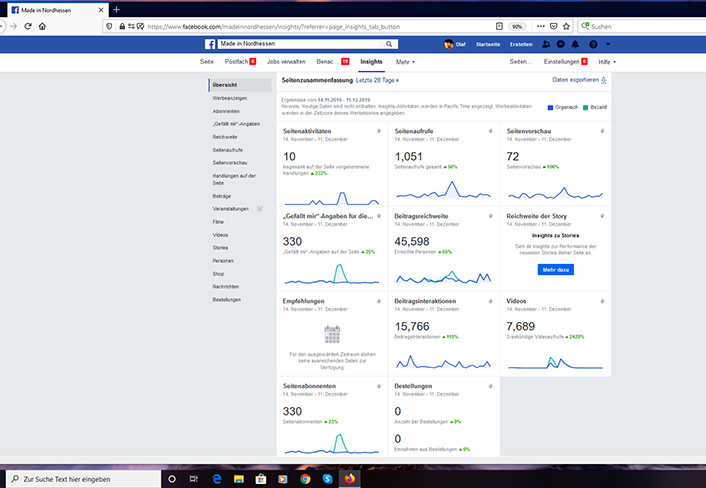The image size is (706, 488).
Task: Click the Firefox home icon
Action: pos(42,27)
